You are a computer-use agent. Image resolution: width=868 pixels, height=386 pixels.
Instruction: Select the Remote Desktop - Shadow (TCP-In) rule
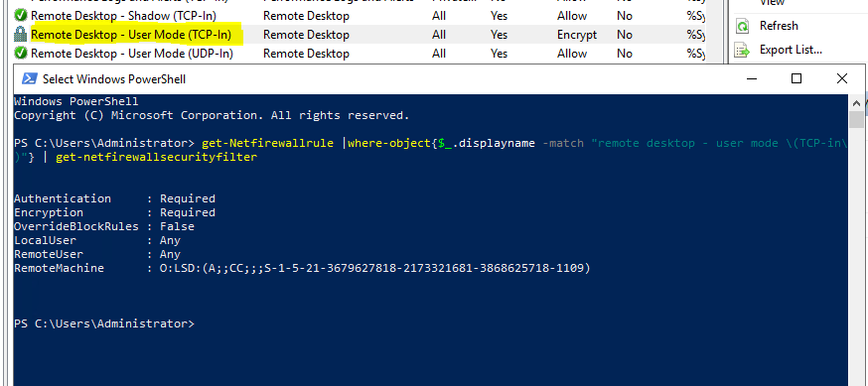(x=123, y=16)
